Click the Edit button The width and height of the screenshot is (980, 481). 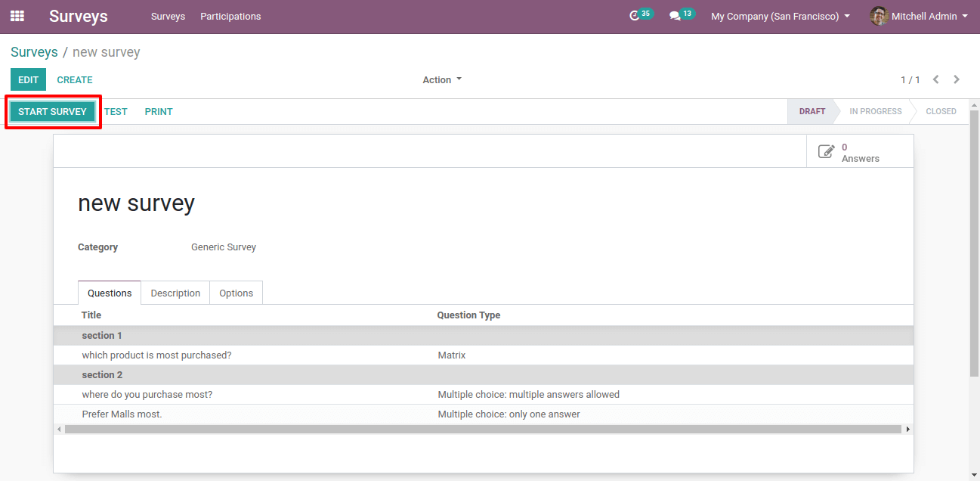pos(28,79)
